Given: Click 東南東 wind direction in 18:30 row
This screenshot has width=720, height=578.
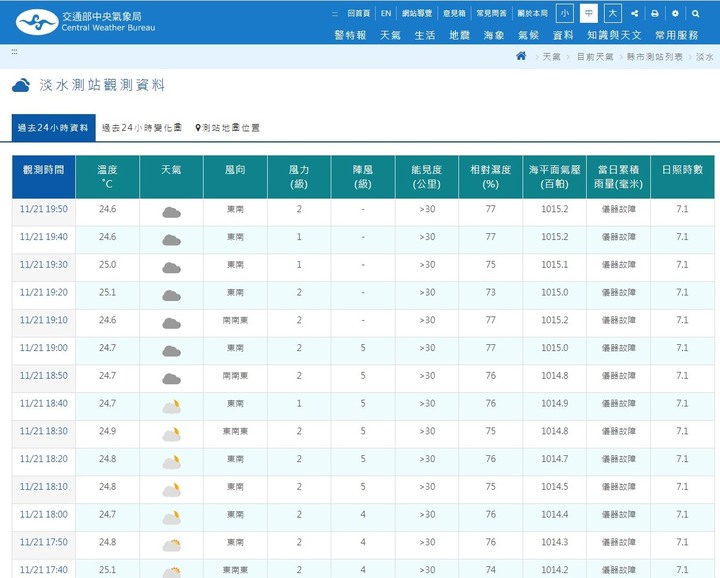Looking at the screenshot, I should click(235, 431).
